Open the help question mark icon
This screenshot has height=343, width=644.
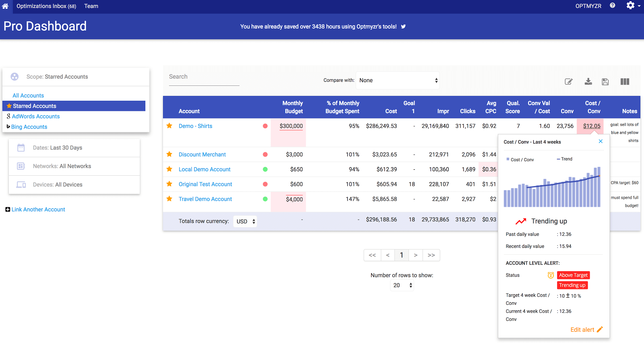(x=612, y=6)
